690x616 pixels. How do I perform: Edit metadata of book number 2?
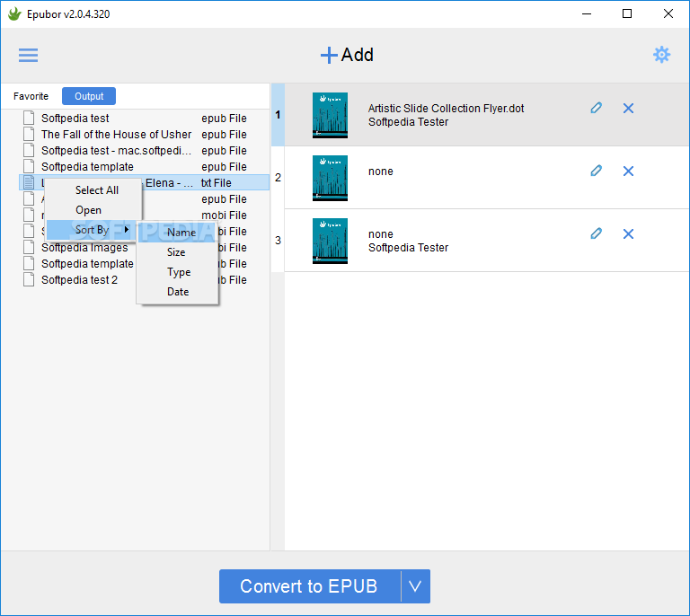click(596, 171)
